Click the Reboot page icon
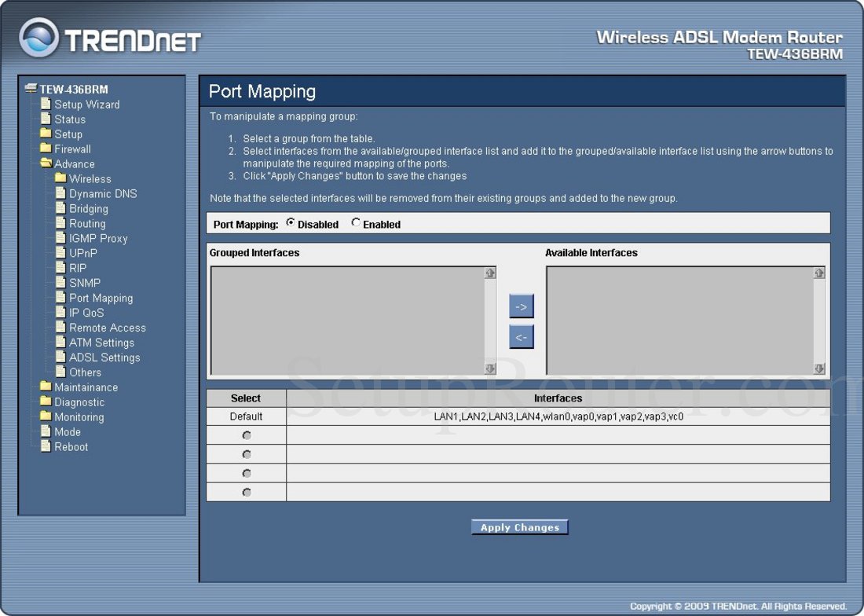Screen dimensions: 864x616 coord(46,445)
